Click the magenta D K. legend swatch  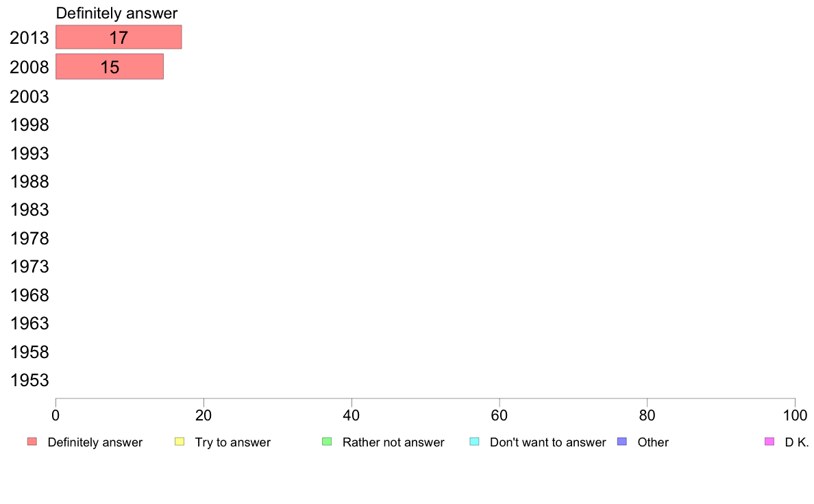769,442
